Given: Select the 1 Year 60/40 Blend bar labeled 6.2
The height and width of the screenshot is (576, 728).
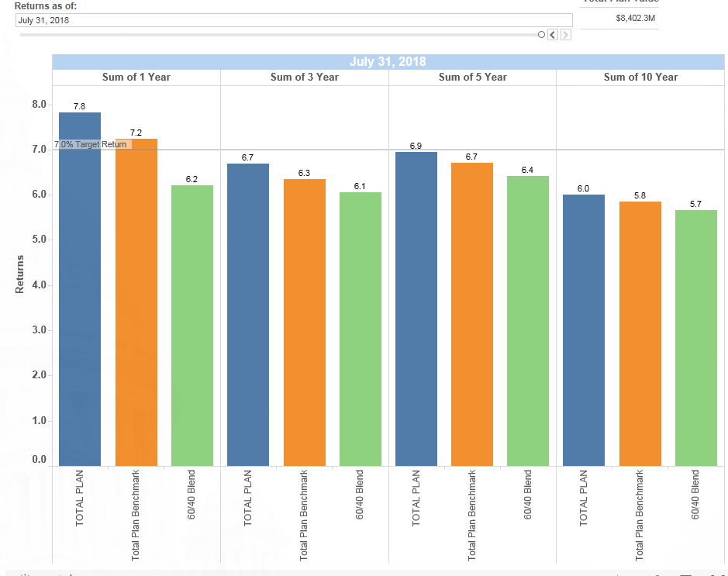Looking at the screenshot, I should pos(192,326).
